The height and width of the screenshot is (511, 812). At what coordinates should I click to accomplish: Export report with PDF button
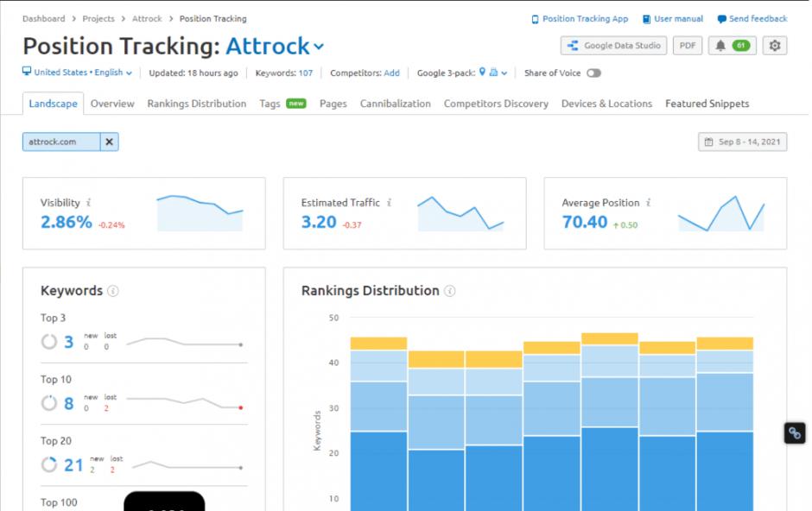688,46
